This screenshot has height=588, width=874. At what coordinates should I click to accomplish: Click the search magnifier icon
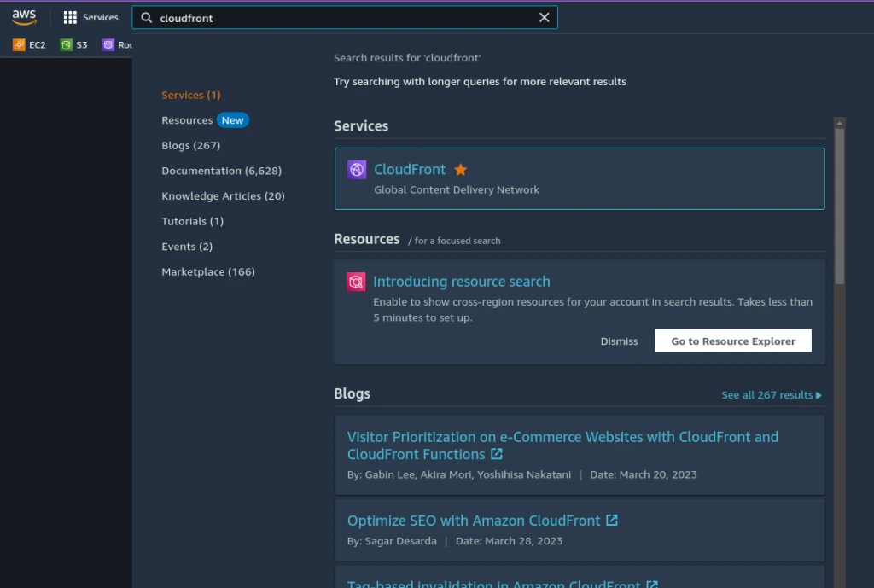[x=146, y=18]
